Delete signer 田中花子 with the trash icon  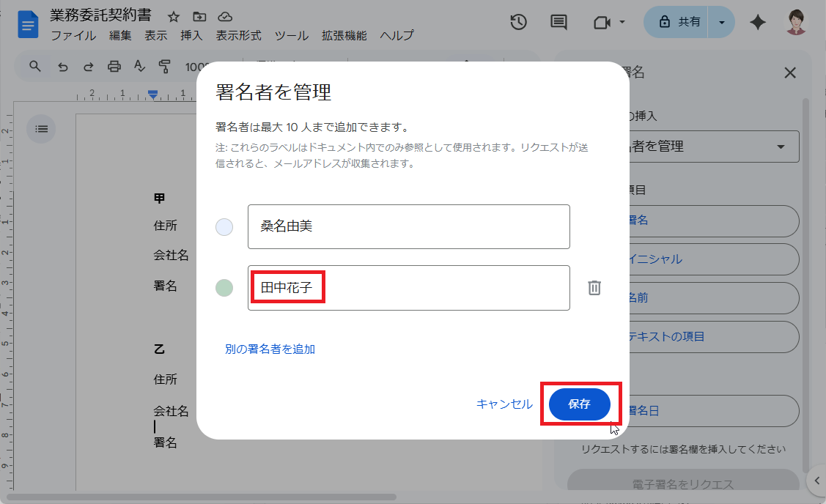tap(594, 288)
